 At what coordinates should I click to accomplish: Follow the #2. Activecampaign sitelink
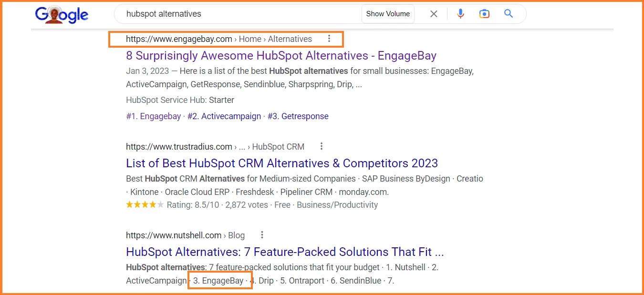224,116
